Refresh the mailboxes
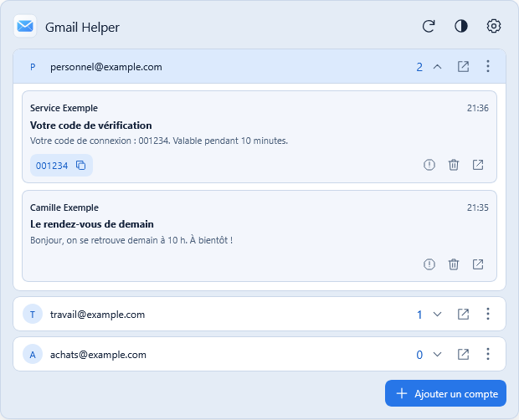The image size is (519, 420). (429, 26)
